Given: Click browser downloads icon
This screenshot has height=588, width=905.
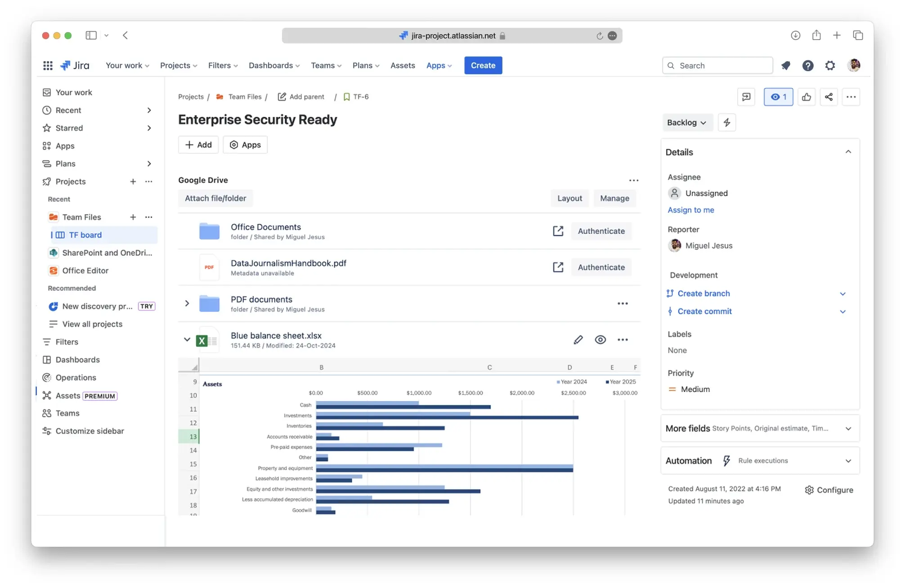Looking at the screenshot, I should coord(795,36).
